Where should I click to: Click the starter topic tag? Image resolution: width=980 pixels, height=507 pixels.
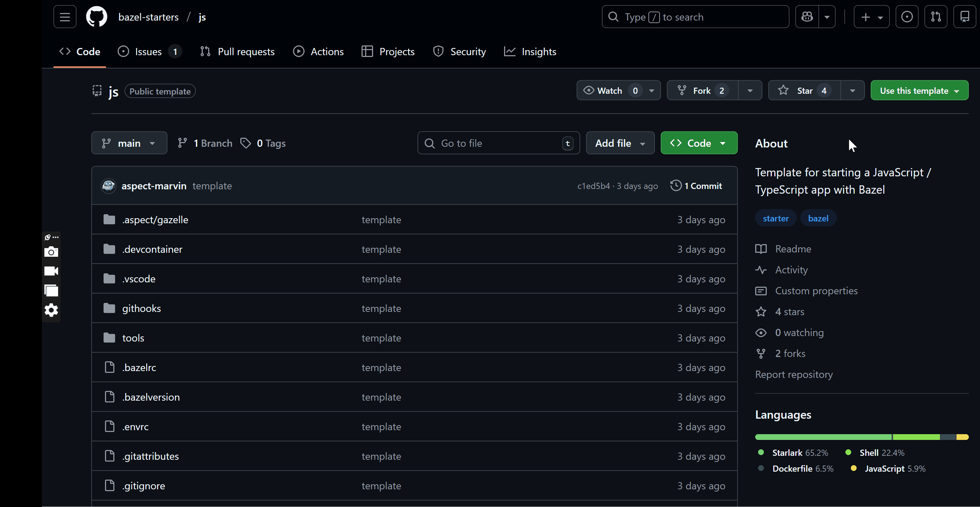(776, 218)
